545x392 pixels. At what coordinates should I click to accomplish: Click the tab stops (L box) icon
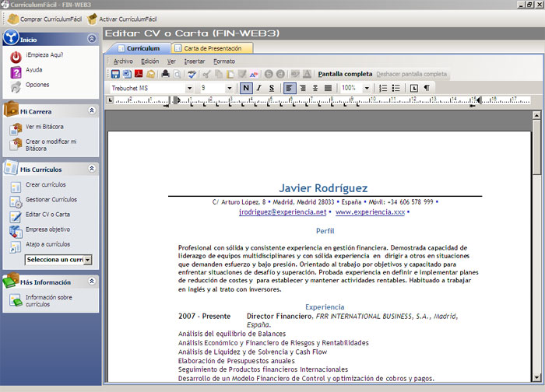point(413,88)
